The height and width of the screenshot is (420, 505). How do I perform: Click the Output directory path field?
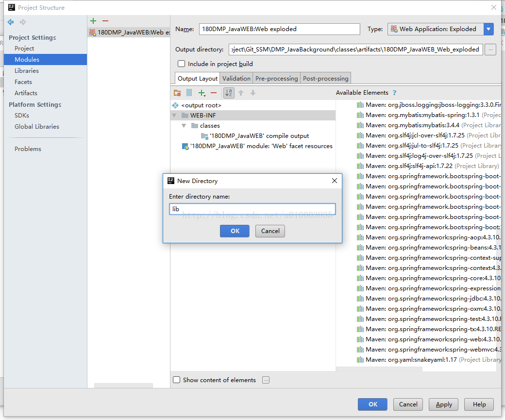click(355, 50)
